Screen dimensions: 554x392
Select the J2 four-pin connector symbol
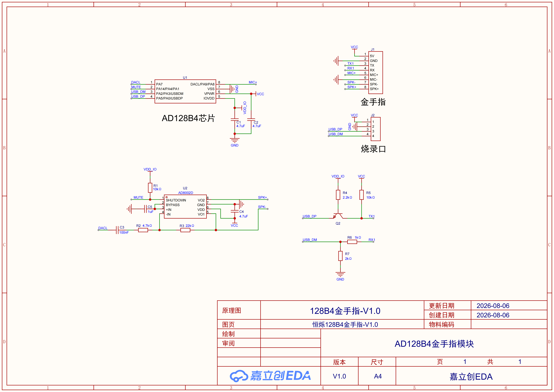click(375, 129)
